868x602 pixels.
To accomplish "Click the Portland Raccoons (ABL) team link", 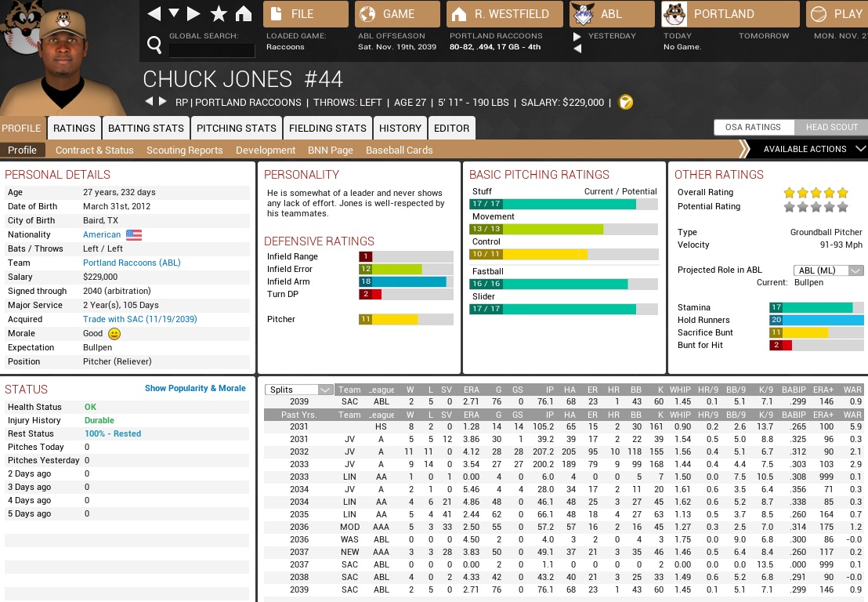I will (132, 263).
